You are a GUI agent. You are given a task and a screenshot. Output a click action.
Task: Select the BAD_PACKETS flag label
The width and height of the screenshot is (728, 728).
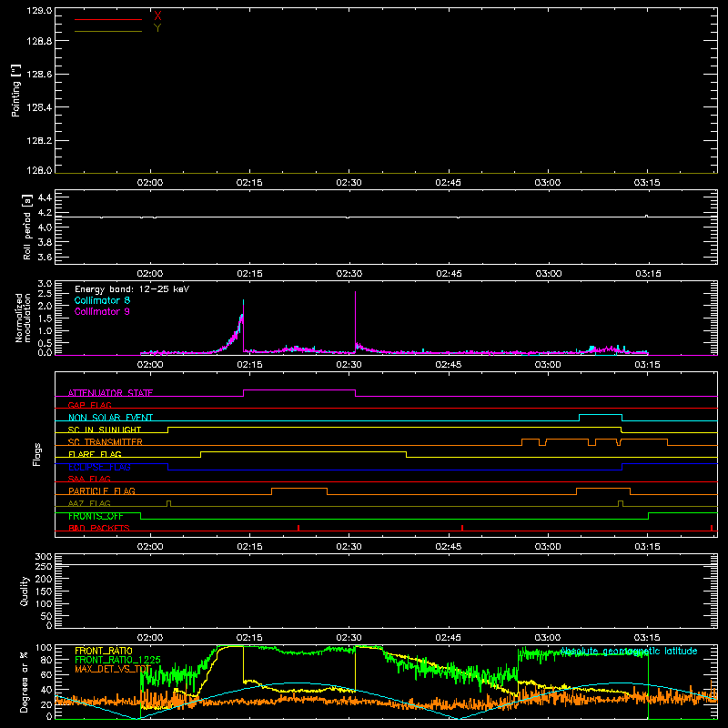pos(99,528)
